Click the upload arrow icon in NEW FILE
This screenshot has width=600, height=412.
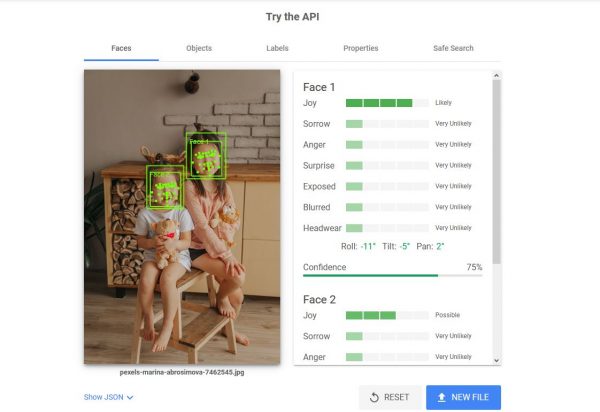click(442, 397)
